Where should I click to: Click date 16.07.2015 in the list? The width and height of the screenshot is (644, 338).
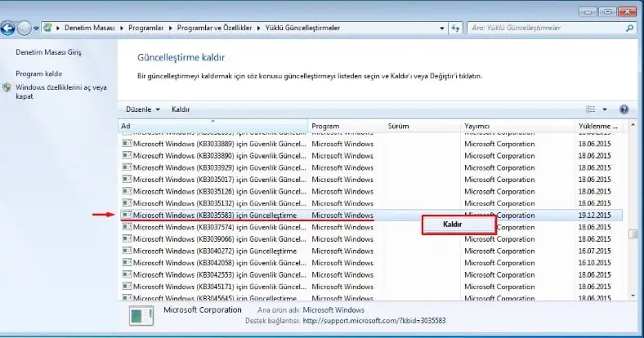point(594,251)
